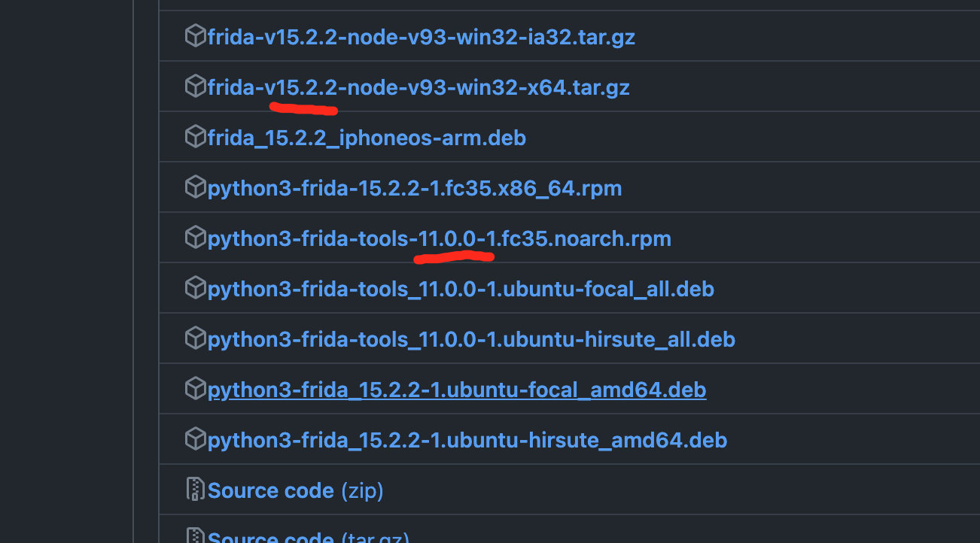Viewport: 980px width, 543px height.
Task: Click package icon beside fc35.x86_64.rpm
Action: click(x=196, y=187)
